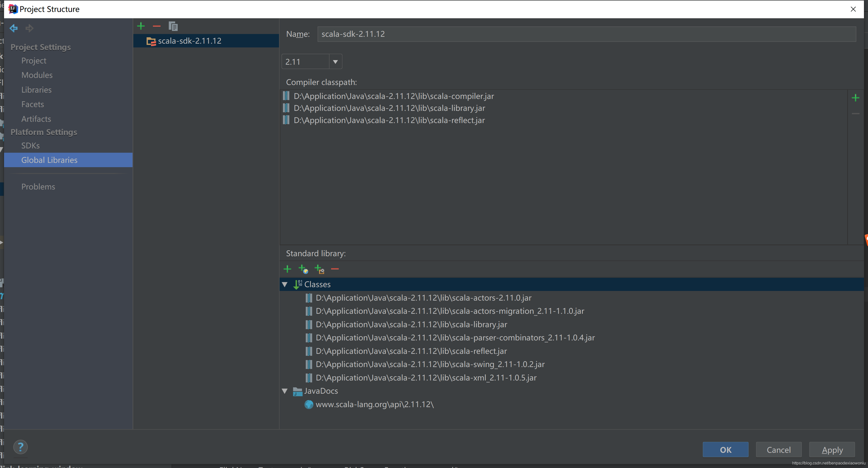Viewport: 868px width, 468px height.
Task: Remove the selected global library via minus icon
Action: click(157, 26)
